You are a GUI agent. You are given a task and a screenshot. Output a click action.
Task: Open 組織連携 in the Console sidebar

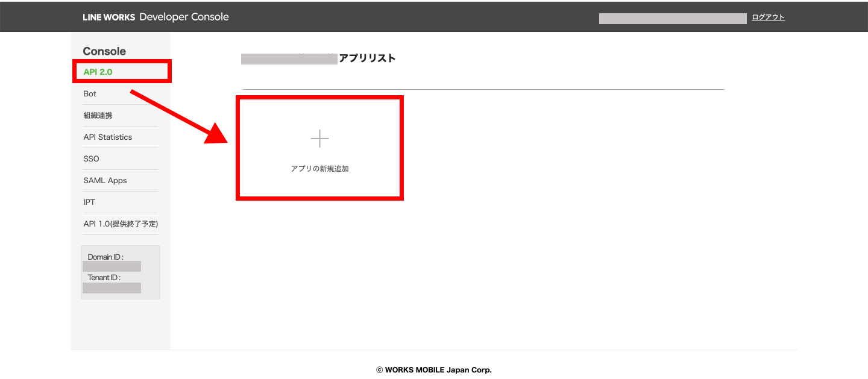coord(98,116)
